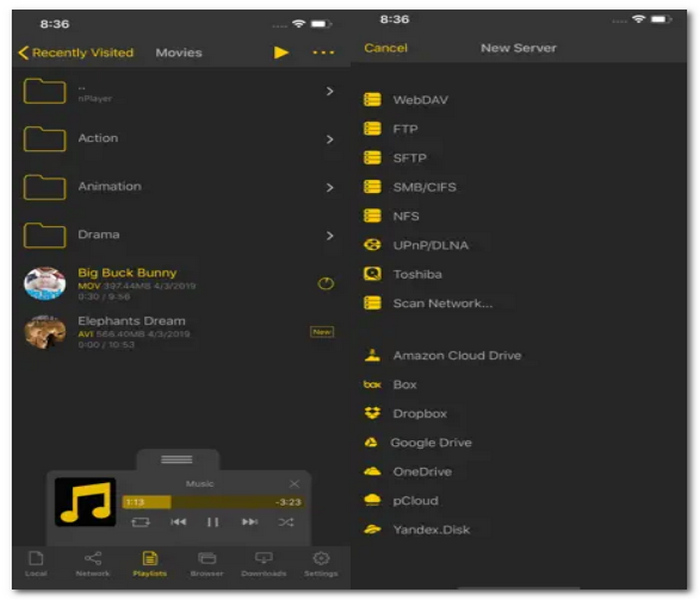Tap the Scan Network icon

point(372,303)
